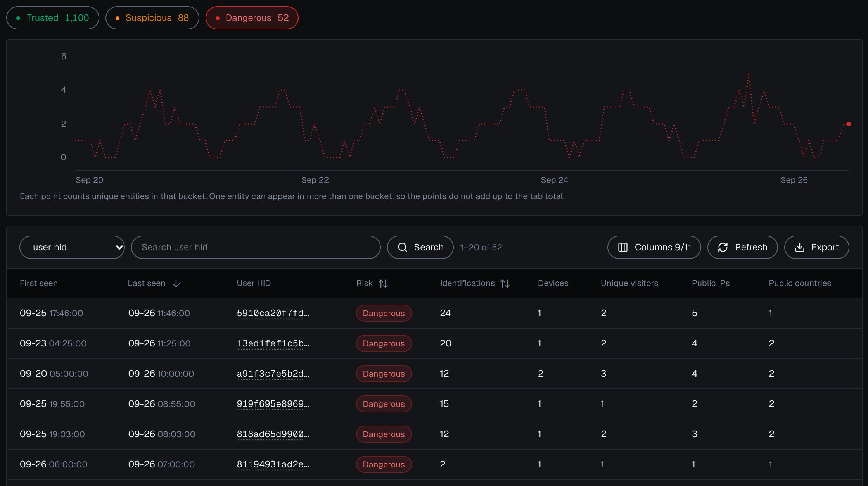Click identifications value 15
The width and height of the screenshot is (868, 486).
(x=444, y=404)
